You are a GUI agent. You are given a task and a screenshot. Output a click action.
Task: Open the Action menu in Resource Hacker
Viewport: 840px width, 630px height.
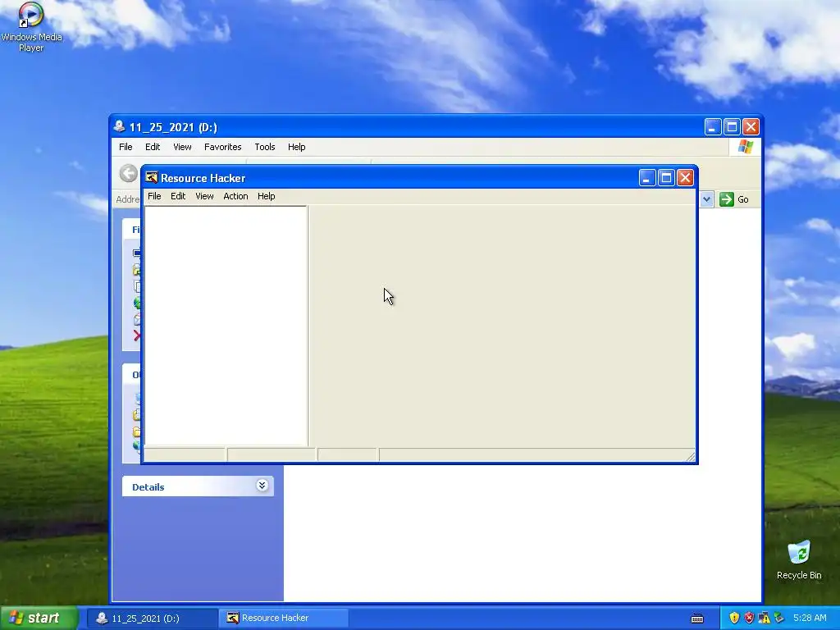(235, 196)
